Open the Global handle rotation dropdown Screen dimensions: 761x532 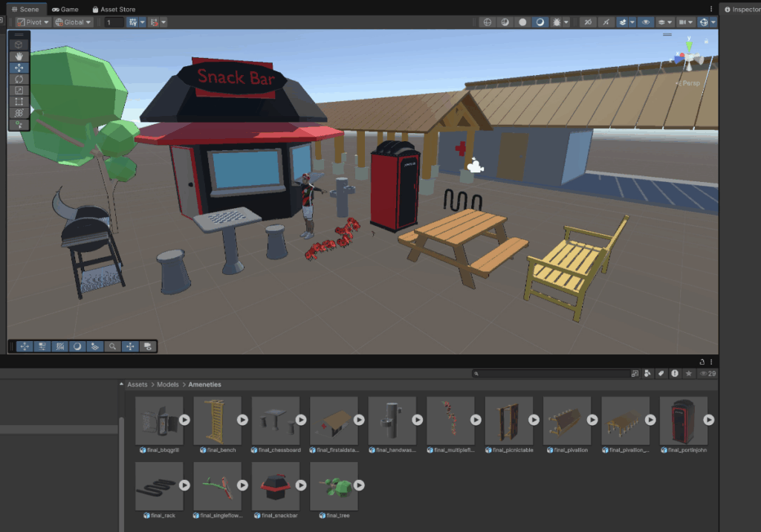point(73,22)
